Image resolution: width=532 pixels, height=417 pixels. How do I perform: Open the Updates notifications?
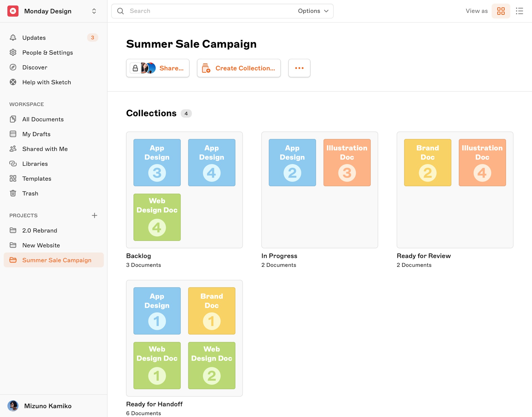point(34,38)
